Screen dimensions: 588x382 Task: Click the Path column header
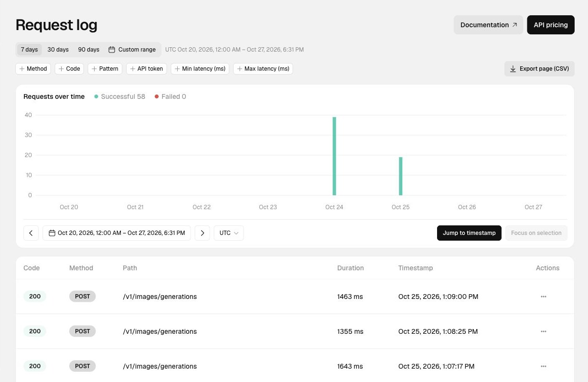click(x=130, y=268)
